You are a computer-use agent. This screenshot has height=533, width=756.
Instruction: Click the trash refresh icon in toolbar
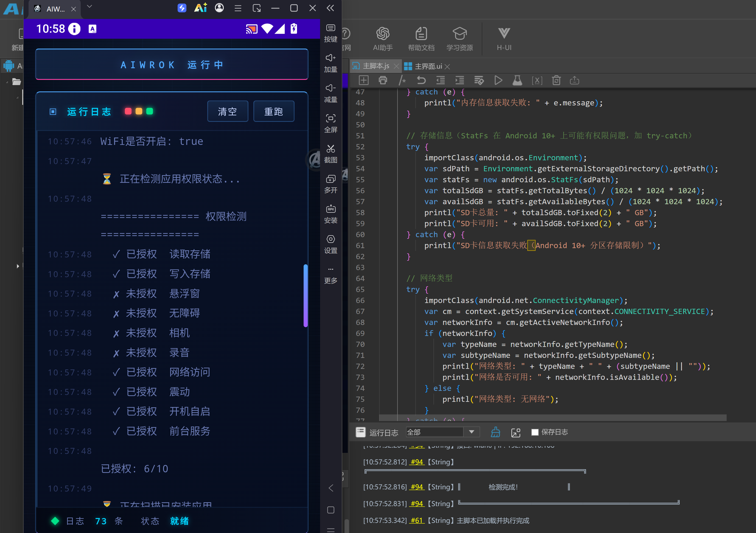click(556, 80)
